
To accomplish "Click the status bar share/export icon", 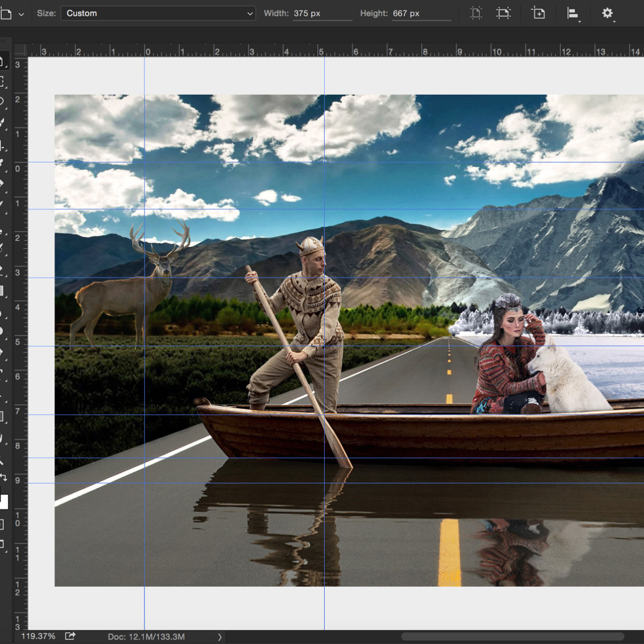I will pos(70,636).
